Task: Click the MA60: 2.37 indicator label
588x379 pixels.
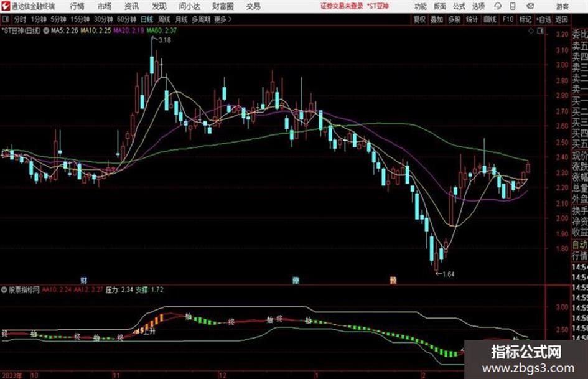Action: [x=162, y=30]
